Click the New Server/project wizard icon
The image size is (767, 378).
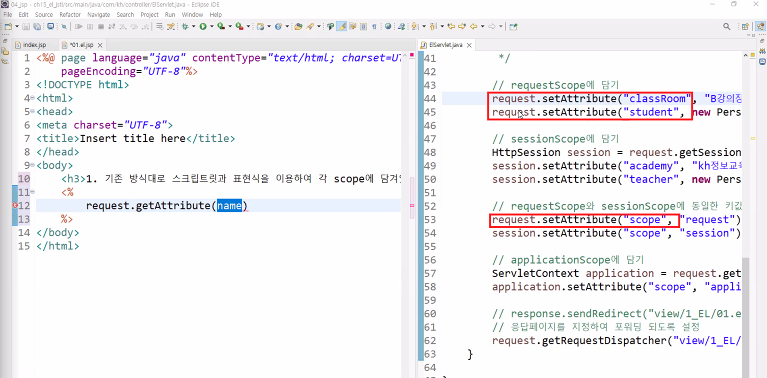(x=261, y=26)
